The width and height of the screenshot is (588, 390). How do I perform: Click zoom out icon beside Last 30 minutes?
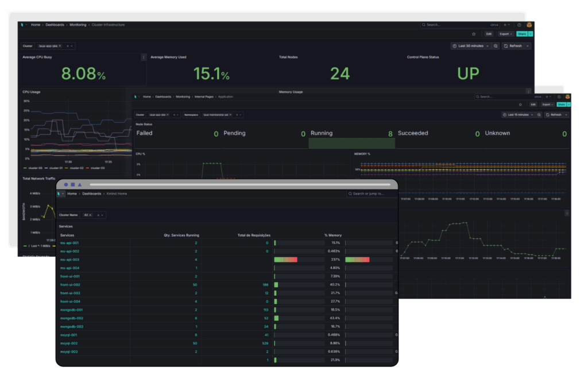coord(496,46)
